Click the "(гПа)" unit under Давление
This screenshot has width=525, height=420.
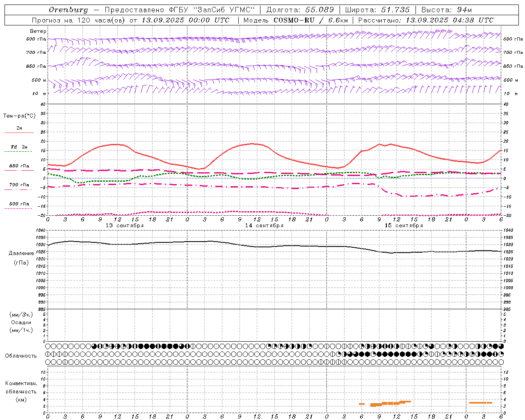[21, 262]
